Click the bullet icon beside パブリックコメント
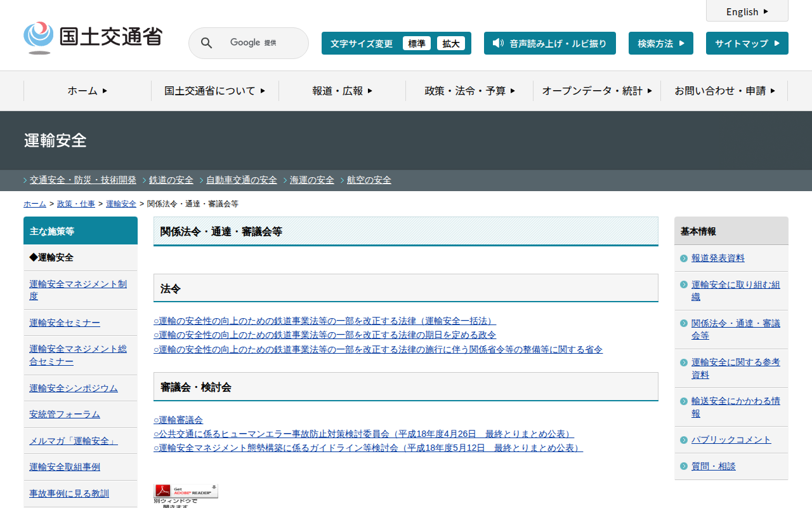This screenshot has width=812, height=508. [x=683, y=440]
